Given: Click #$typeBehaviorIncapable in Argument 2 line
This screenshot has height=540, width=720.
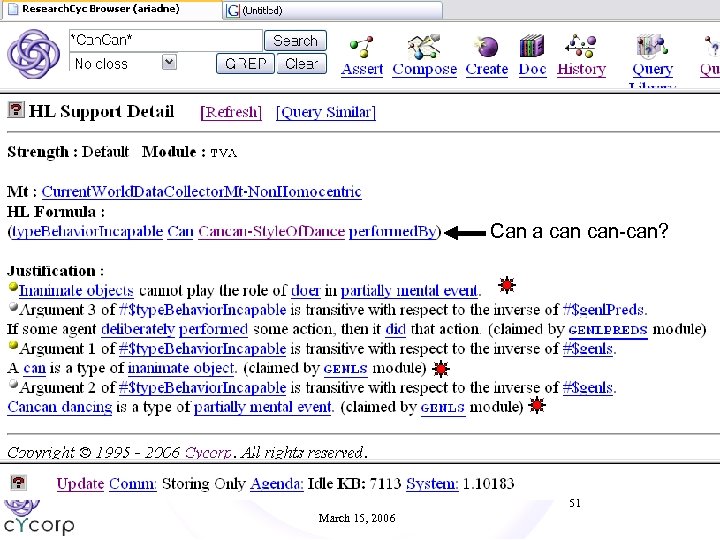Looking at the screenshot, I should click(x=202, y=388).
